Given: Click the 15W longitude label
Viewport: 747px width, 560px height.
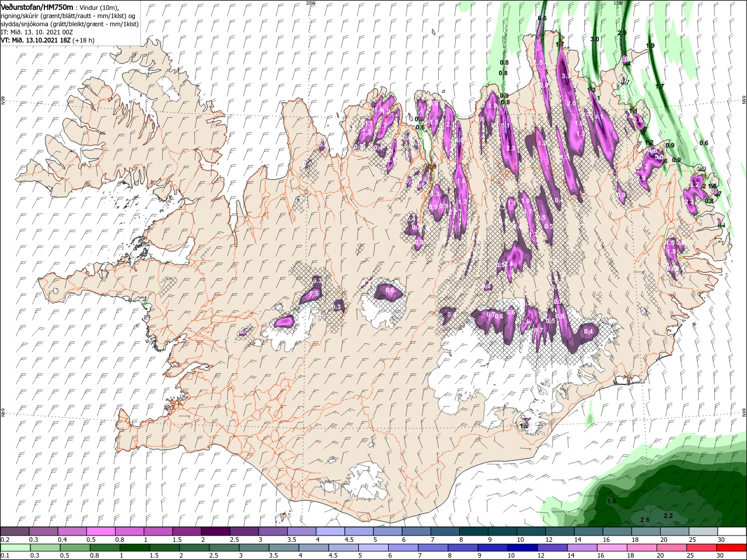Looking at the screenshot, I should tap(618, 3).
